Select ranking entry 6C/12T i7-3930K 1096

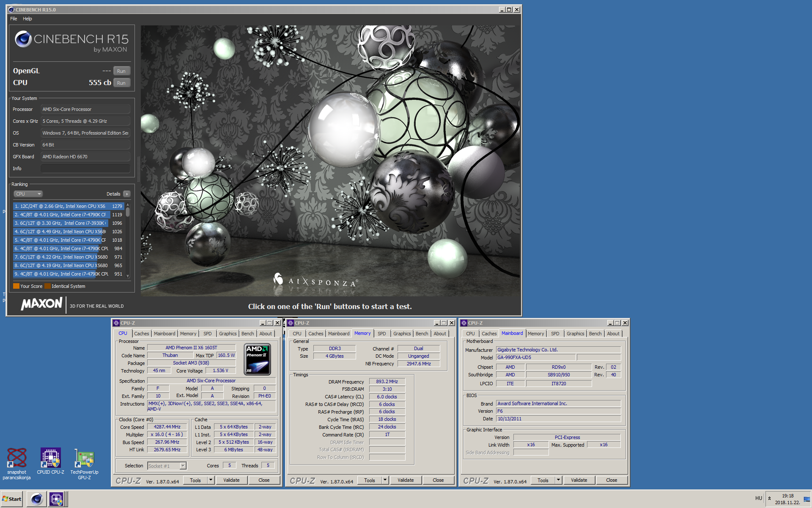pyautogui.click(x=69, y=223)
